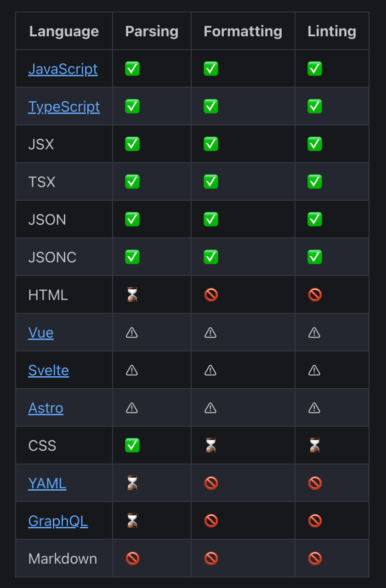Click the Markdown row label
Image resolution: width=386 pixels, height=588 pixels.
point(63,559)
